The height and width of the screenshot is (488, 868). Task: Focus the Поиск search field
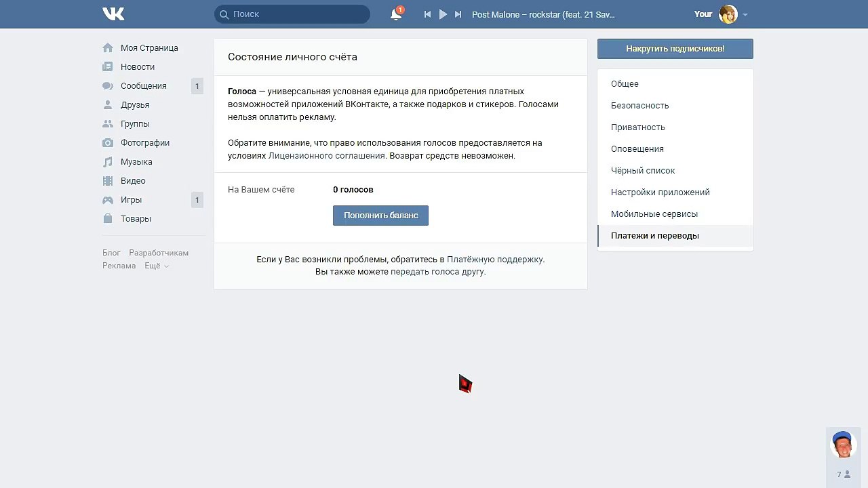pos(292,14)
